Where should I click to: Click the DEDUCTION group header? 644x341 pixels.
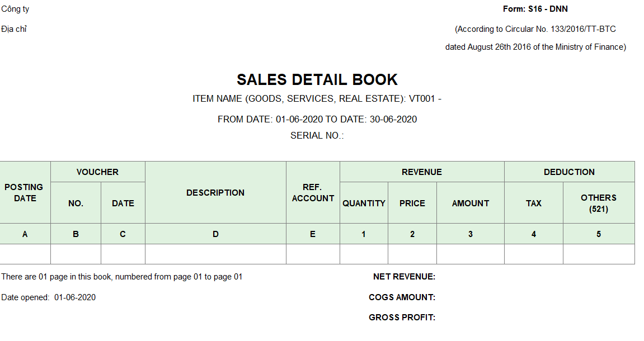569,172
